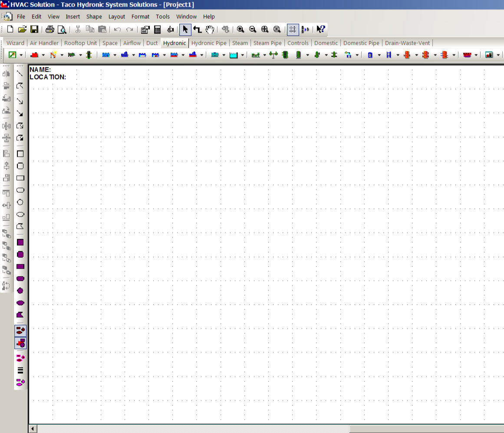Click the horizontal scrollbar left arrow
This screenshot has width=504, height=433.
33,429
